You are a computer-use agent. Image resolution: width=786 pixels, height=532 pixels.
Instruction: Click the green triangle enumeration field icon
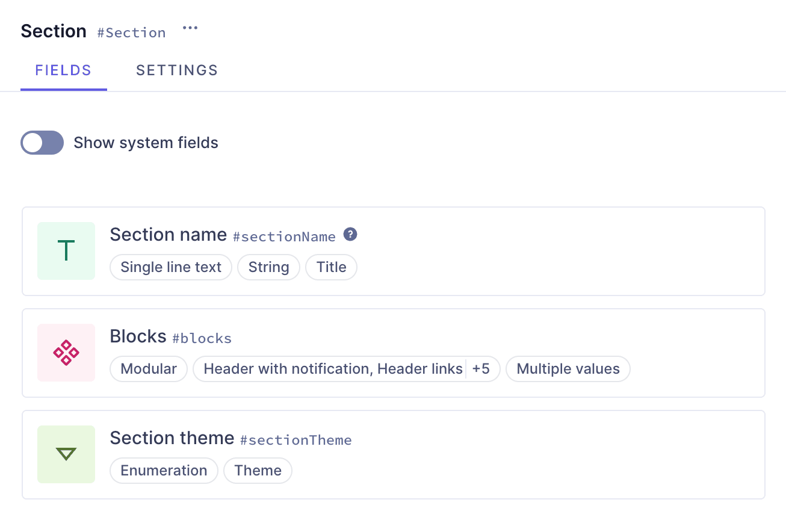click(66, 454)
